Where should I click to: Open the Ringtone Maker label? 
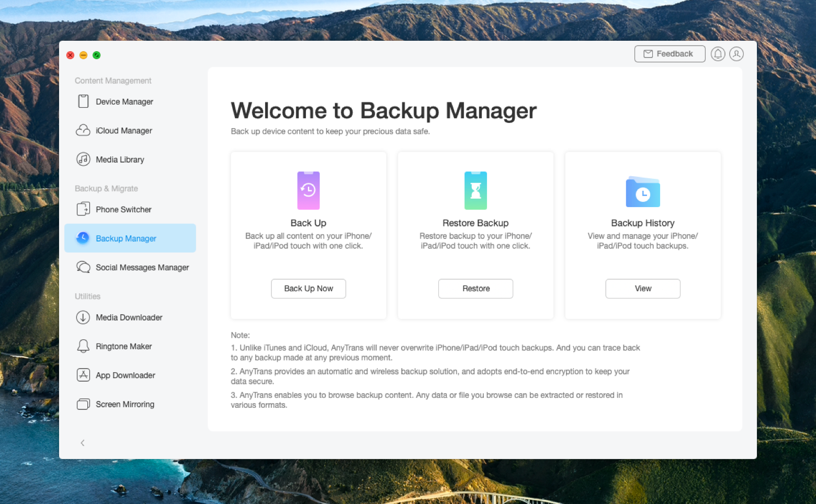(x=124, y=346)
